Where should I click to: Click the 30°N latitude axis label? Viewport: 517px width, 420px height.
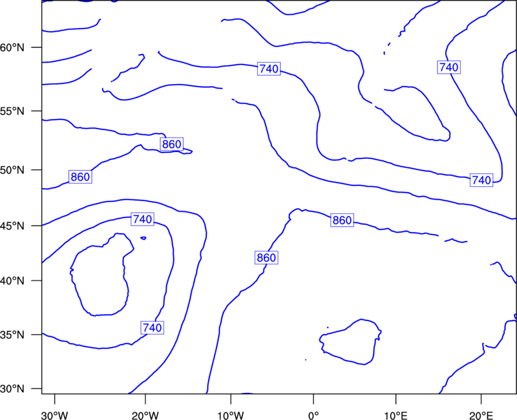coord(12,389)
